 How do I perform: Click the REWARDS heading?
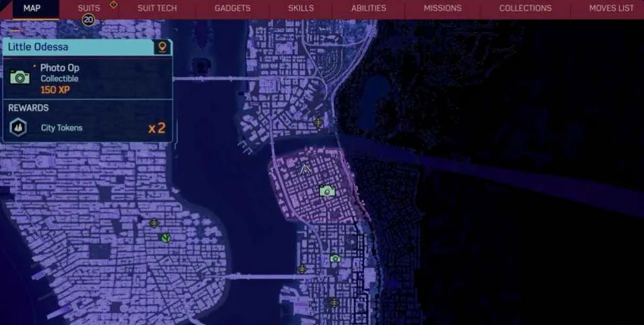[29, 108]
